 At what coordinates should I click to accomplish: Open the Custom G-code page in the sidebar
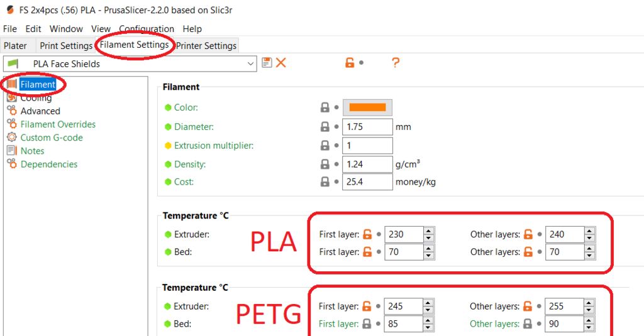pos(52,138)
